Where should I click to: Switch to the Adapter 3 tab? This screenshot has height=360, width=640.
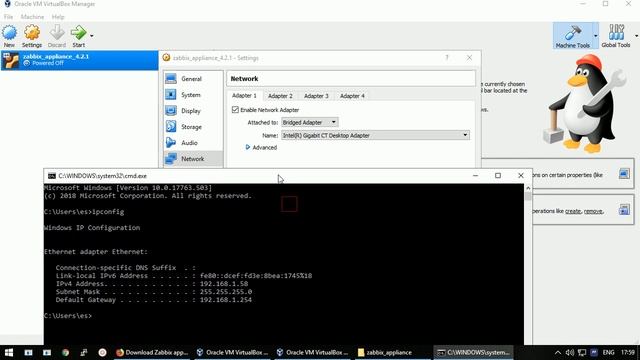(x=316, y=96)
